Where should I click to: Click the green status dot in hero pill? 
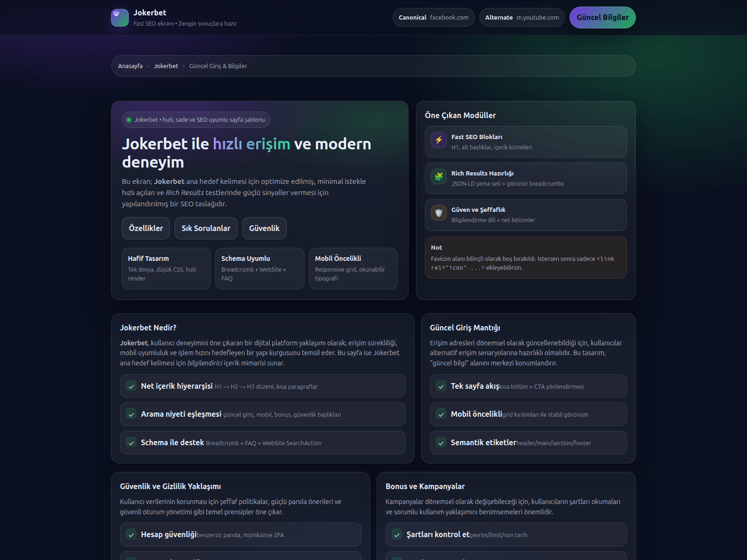click(x=129, y=120)
